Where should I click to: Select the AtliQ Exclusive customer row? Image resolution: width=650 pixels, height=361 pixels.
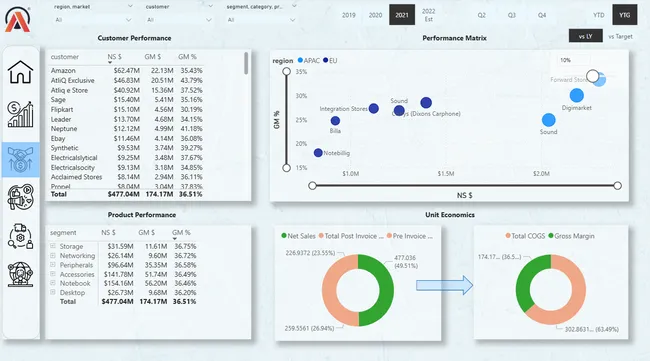point(126,80)
